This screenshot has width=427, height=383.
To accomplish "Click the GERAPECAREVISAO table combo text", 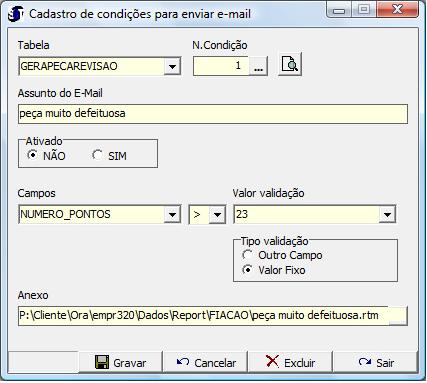I will pos(69,66).
